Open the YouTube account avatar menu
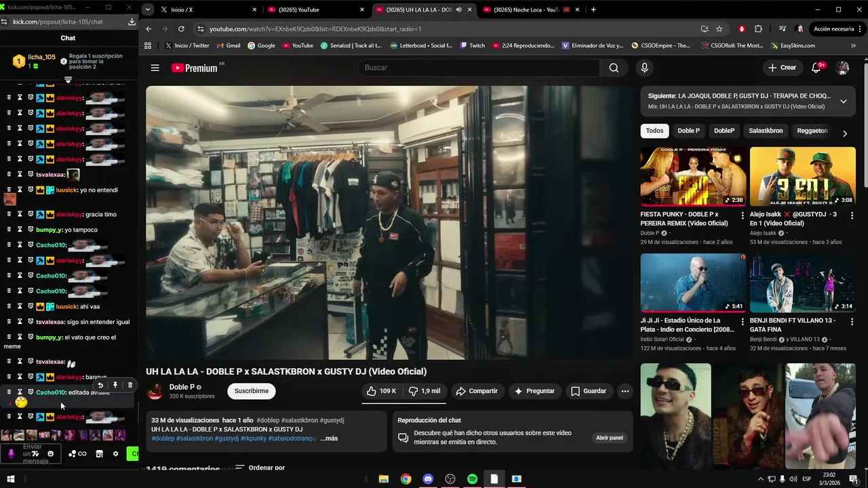This screenshot has height=488, width=868. [842, 68]
